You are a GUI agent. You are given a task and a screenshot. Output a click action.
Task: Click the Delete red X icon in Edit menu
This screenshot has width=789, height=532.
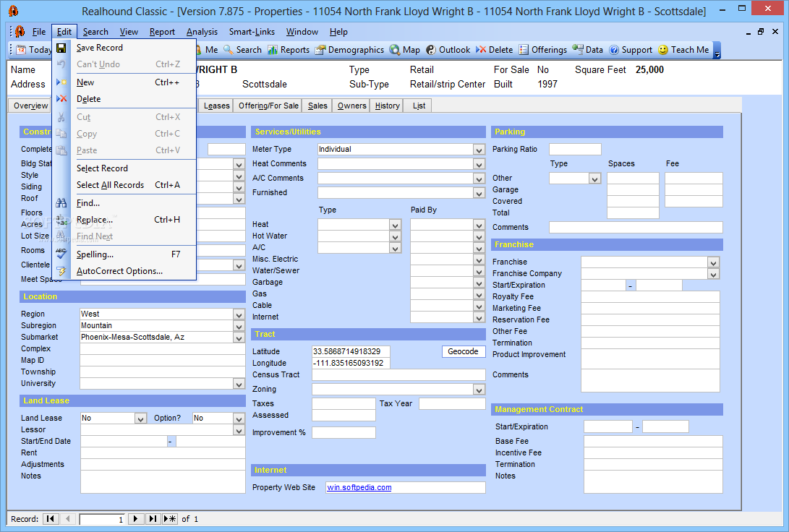[x=61, y=99]
